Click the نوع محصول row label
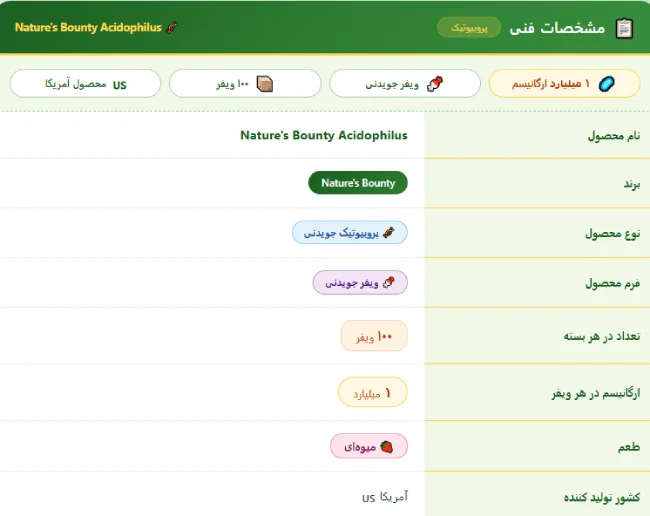650x516 pixels. pyautogui.click(x=613, y=234)
